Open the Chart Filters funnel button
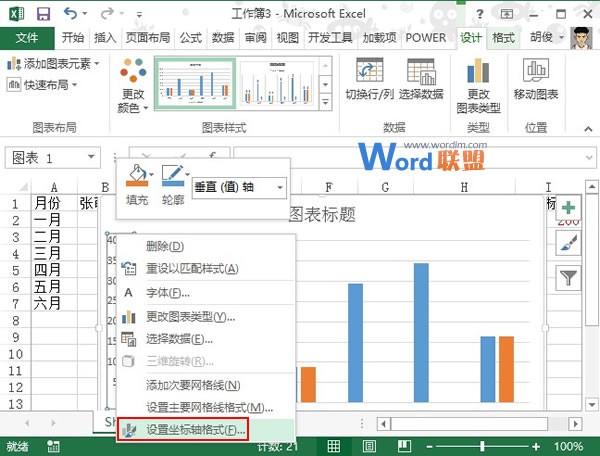Viewport: 600px width, 456px height. [569, 277]
